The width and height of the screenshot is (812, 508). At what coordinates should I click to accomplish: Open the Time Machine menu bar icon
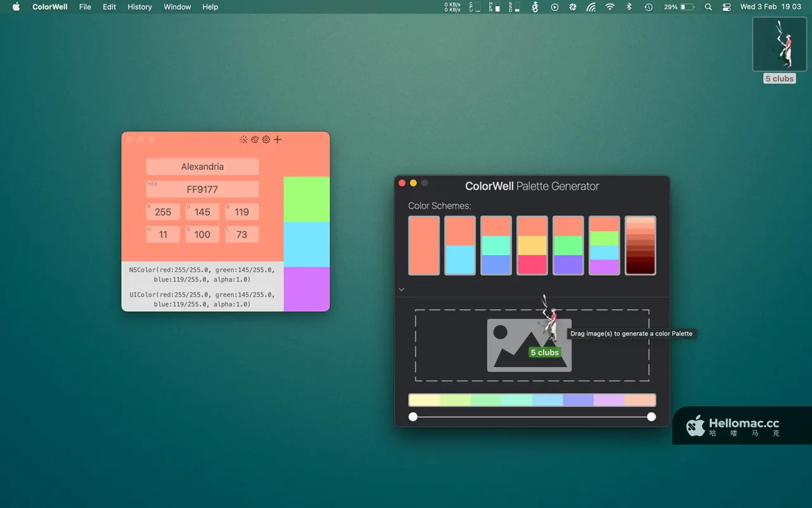648,7
